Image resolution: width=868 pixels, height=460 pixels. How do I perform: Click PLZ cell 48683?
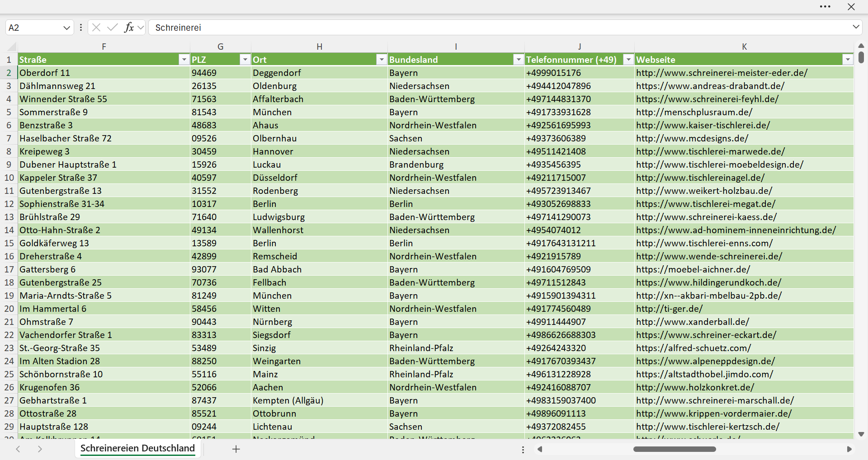click(x=221, y=125)
